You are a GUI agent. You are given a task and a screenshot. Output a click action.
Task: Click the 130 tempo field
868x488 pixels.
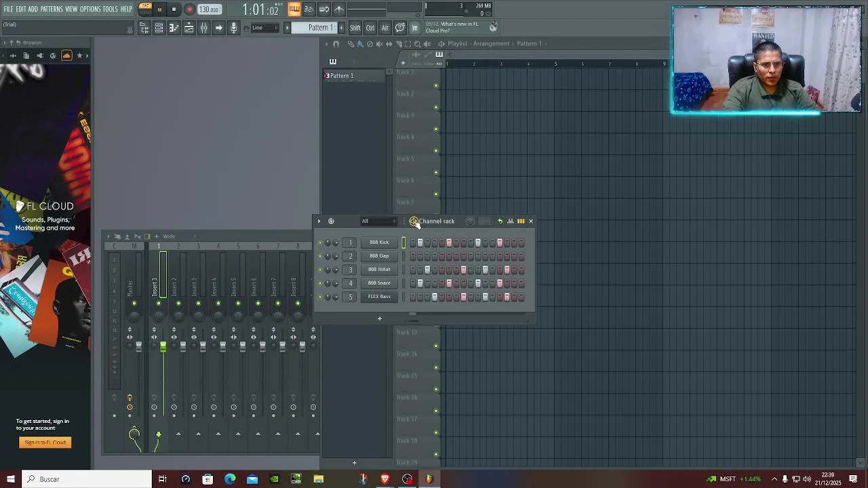pos(209,9)
